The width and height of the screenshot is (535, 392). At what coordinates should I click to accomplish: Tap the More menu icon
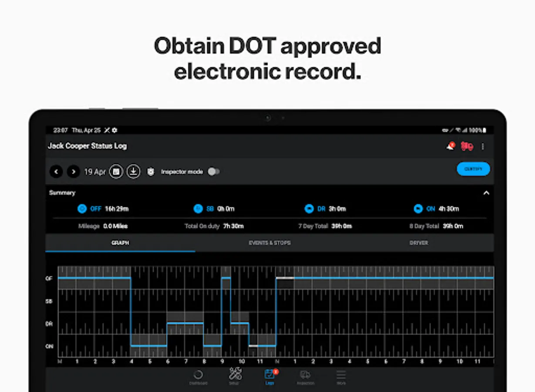[x=341, y=375]
